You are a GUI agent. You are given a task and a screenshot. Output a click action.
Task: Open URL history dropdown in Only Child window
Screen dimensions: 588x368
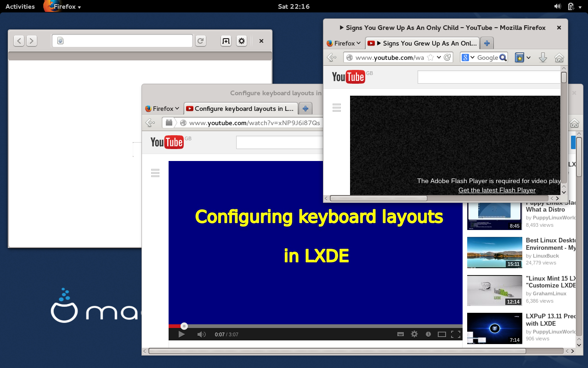439,57
